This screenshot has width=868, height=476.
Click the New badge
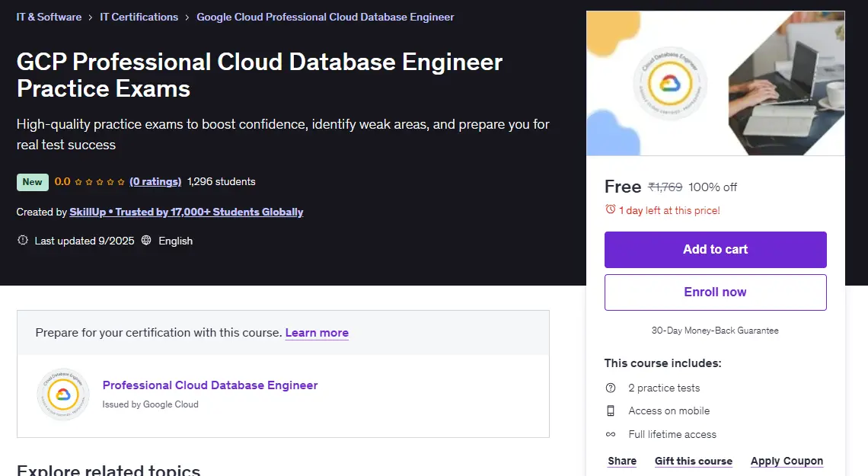(32, 181)
